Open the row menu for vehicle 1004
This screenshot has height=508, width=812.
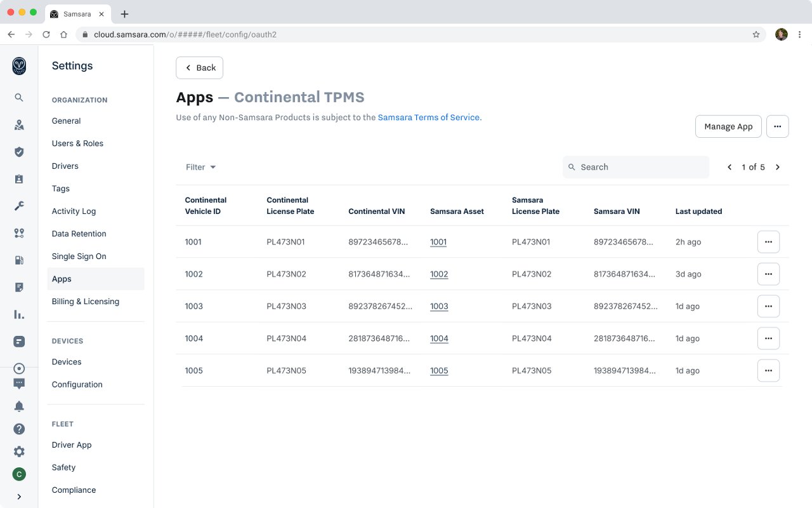768,338
